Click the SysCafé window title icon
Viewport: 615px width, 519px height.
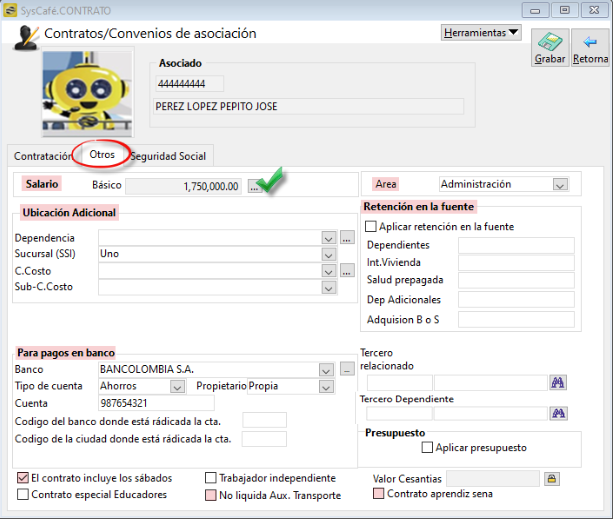[x=10, y=10]
